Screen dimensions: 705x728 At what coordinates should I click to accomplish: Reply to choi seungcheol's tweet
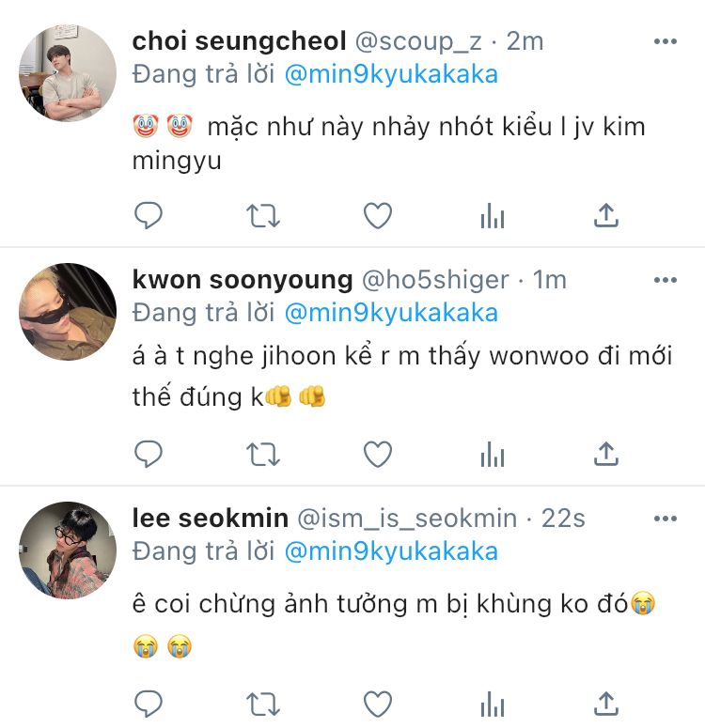pos(149,215)
